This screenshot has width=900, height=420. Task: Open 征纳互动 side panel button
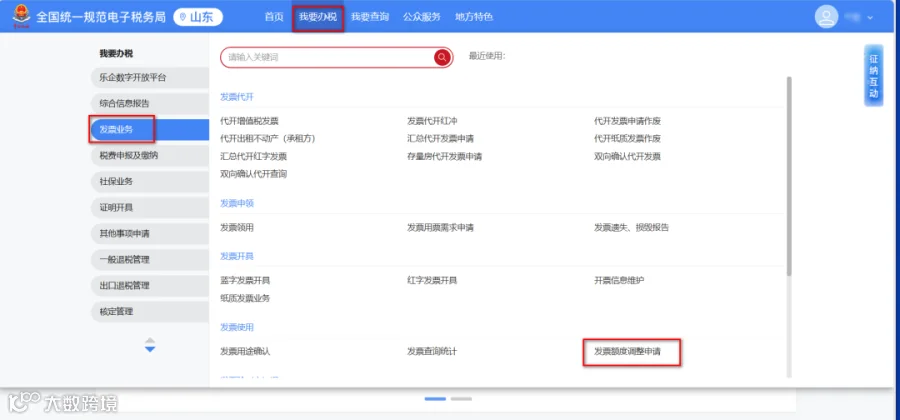[874, 76]
